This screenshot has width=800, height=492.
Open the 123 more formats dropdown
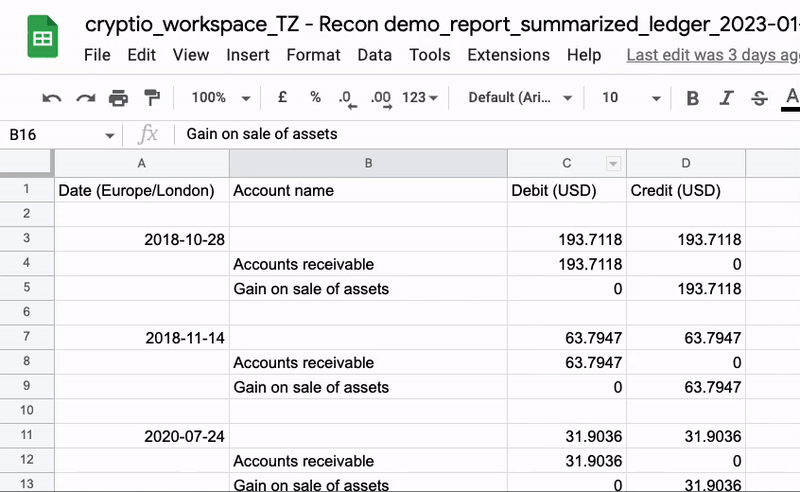(x=420, y=97)
